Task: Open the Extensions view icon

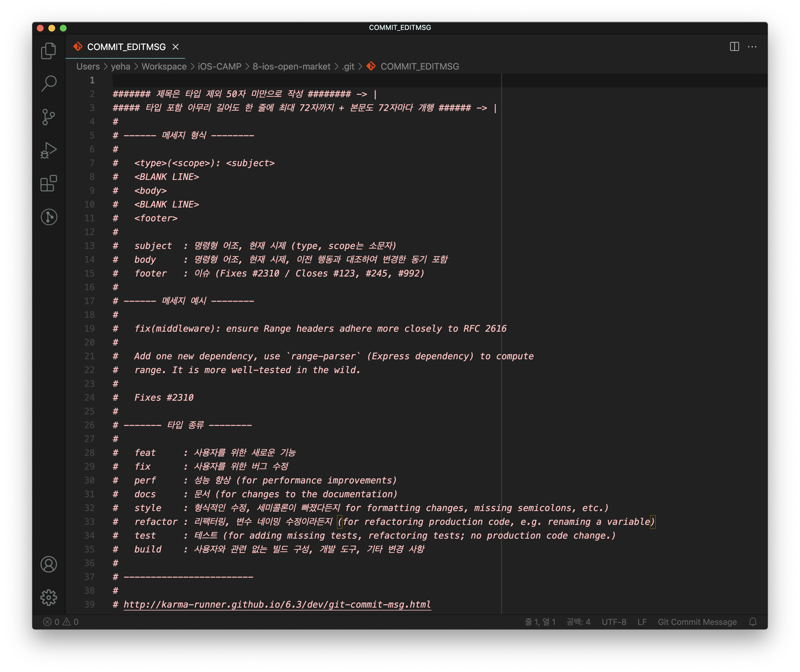Action: [x=48, y=183]
